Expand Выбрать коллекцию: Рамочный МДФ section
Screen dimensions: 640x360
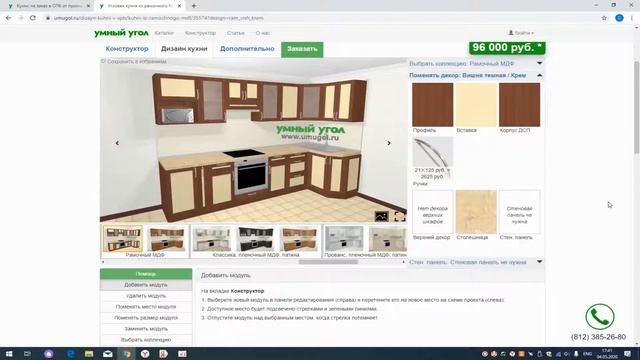tap(476, 64)
